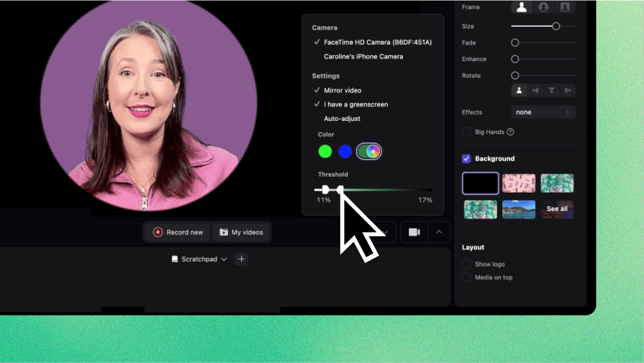Viewport: 644px width, 363px height.
Task: Select Caroline's iPhone Camera from the Camera menu
Action: click(x=363, y=56)
